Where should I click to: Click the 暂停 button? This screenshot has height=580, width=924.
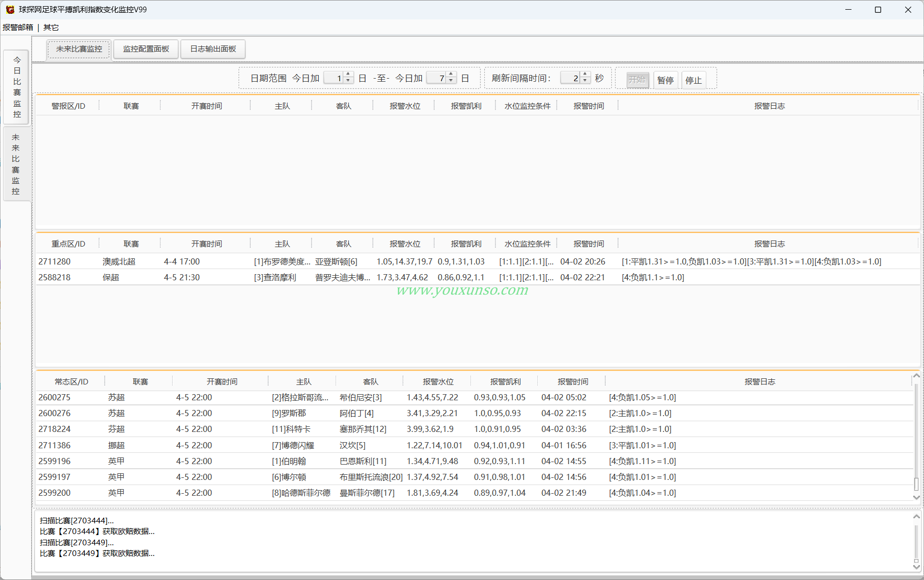click(x=666, y=80)
